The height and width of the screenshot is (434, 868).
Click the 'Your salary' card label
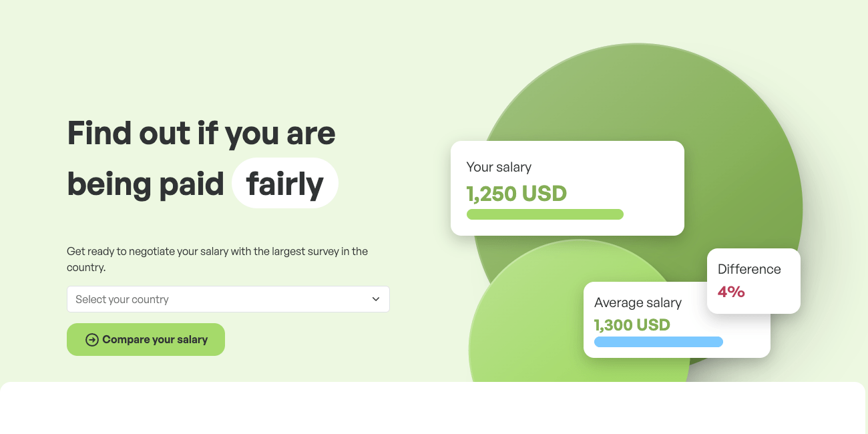coord(499,167)
